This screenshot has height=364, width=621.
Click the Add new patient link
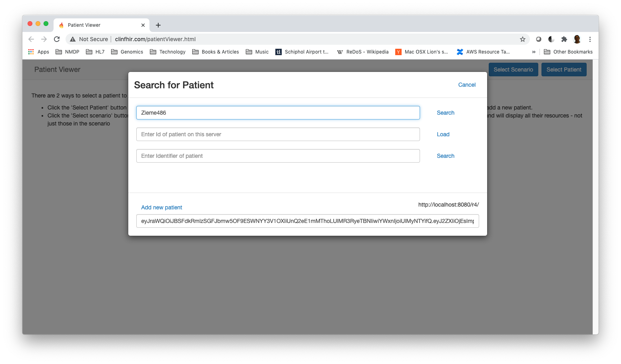(161, 207)
